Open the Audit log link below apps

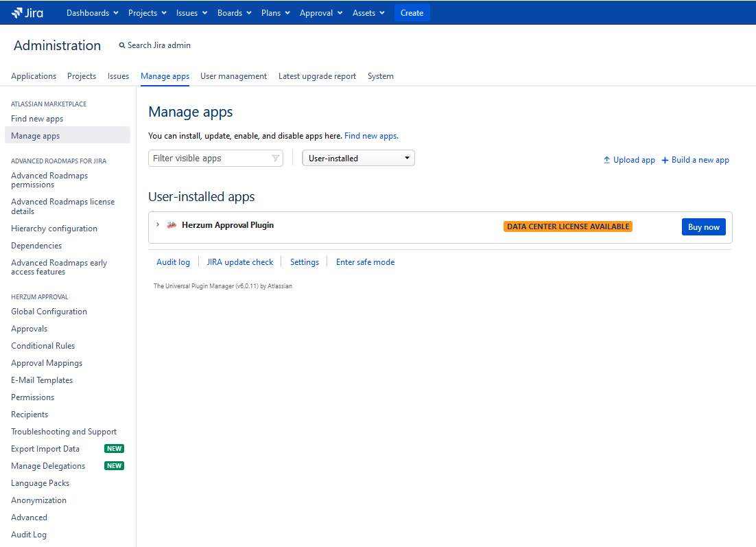tap(173, 262)
